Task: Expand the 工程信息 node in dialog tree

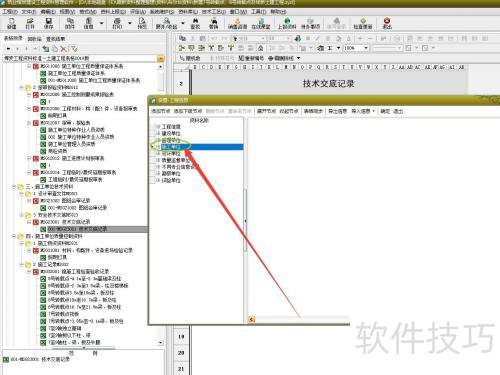Action: (158, 127)
